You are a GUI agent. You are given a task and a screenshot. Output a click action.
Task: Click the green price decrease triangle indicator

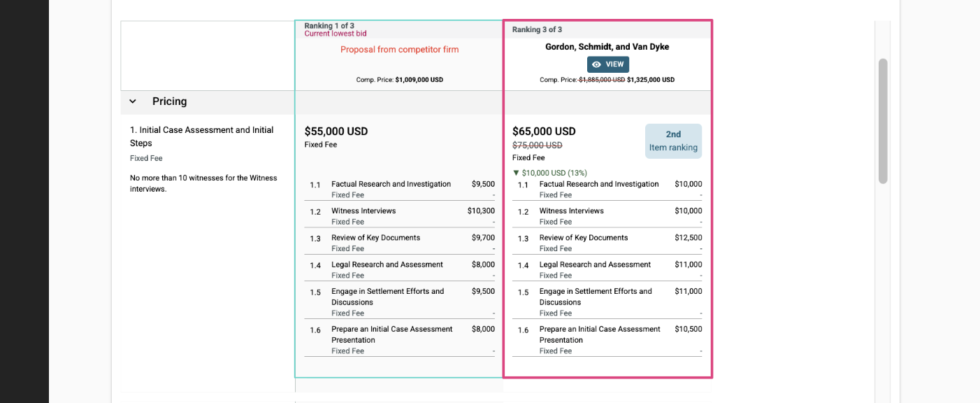pos(516,173)
